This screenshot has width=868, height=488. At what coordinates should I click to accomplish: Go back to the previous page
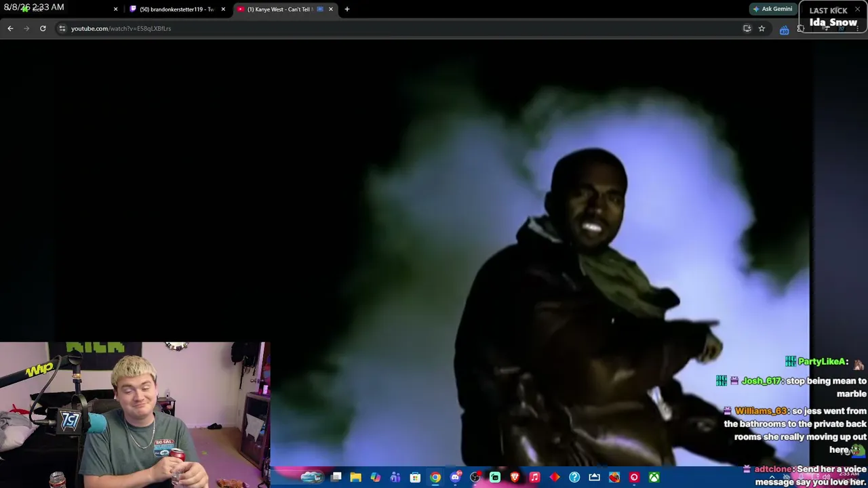click(10, 28)
